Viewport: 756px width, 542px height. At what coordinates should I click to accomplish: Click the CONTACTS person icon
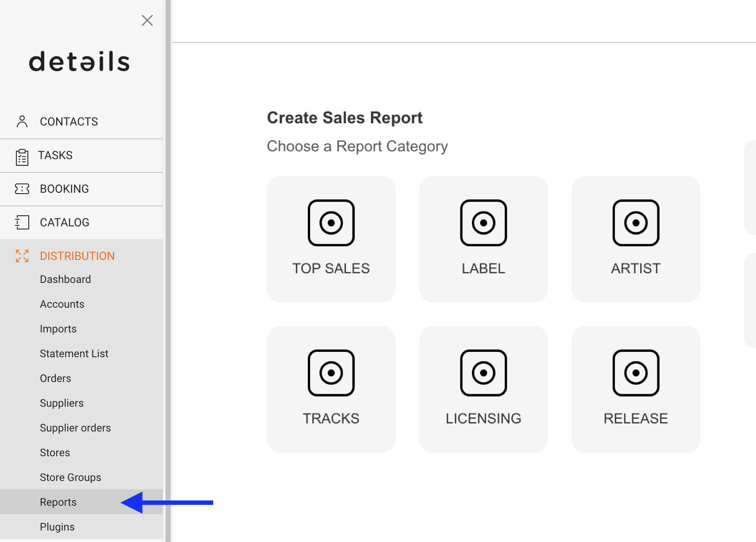click(22, 121)
